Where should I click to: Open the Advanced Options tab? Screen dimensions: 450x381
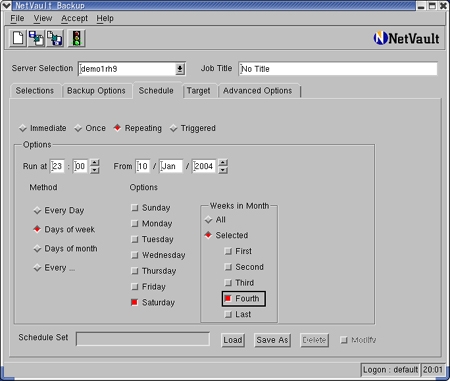(x=258, y=91)
